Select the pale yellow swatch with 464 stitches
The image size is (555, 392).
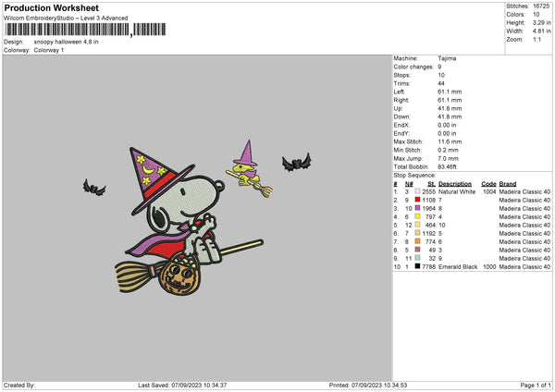coord(418,225)
